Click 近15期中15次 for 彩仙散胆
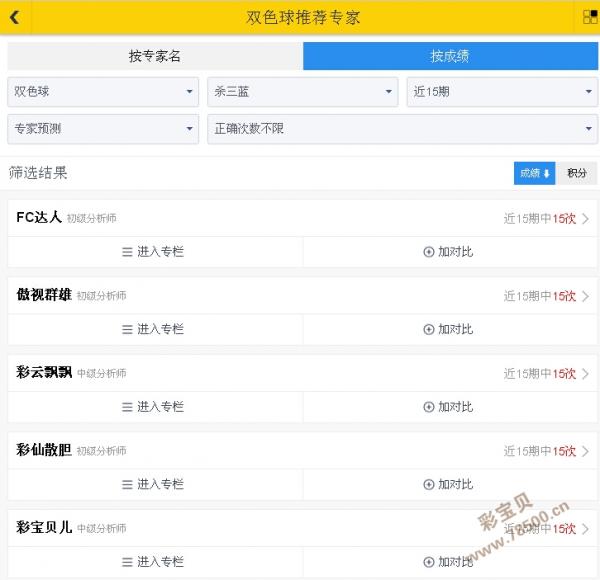The image size is (600, 580). [540, 451]
